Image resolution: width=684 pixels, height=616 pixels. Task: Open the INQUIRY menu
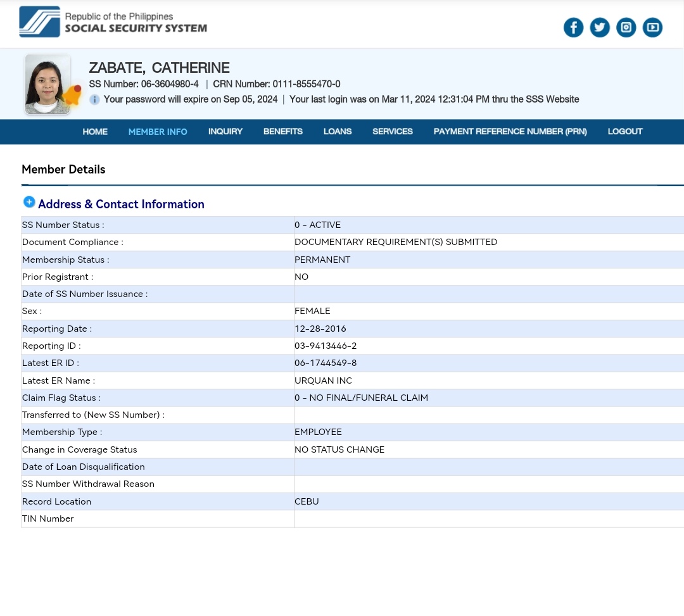click(225, 132)
